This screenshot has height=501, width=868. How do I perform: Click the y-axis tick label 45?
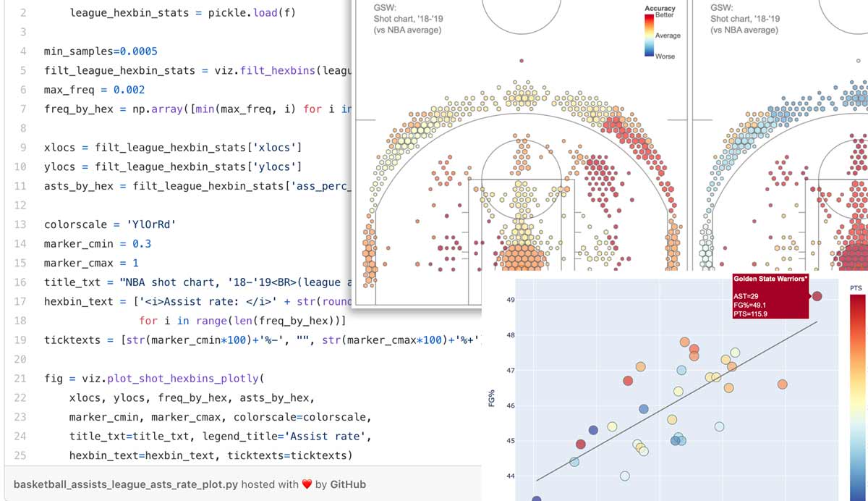click(x=510, y=441)
